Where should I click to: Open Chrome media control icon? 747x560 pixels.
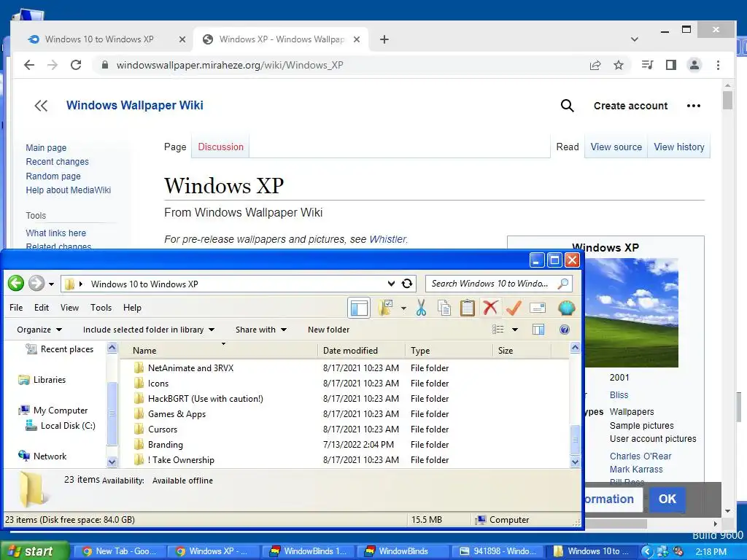pyautogui.click(x=647, y=65)
